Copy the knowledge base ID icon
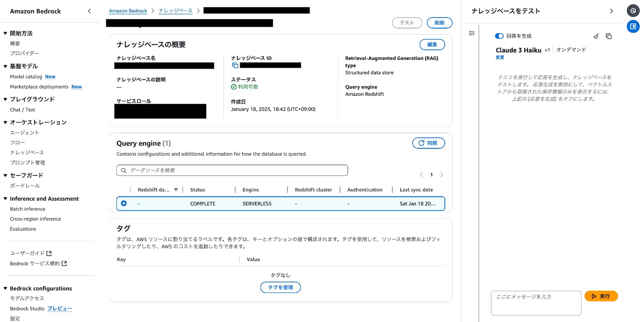The image size is (644, 322). [235, 65]
